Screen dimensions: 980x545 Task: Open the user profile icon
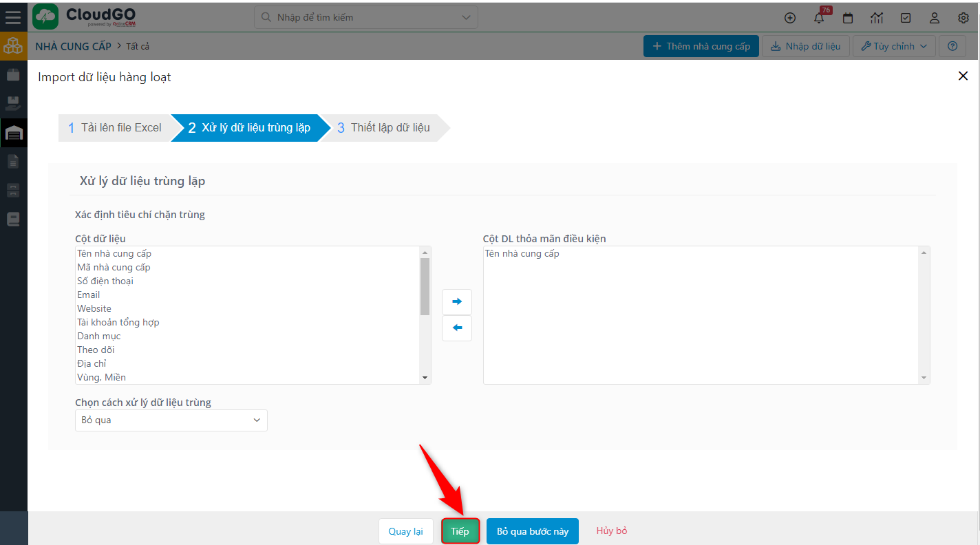click(x=935, y=18)
